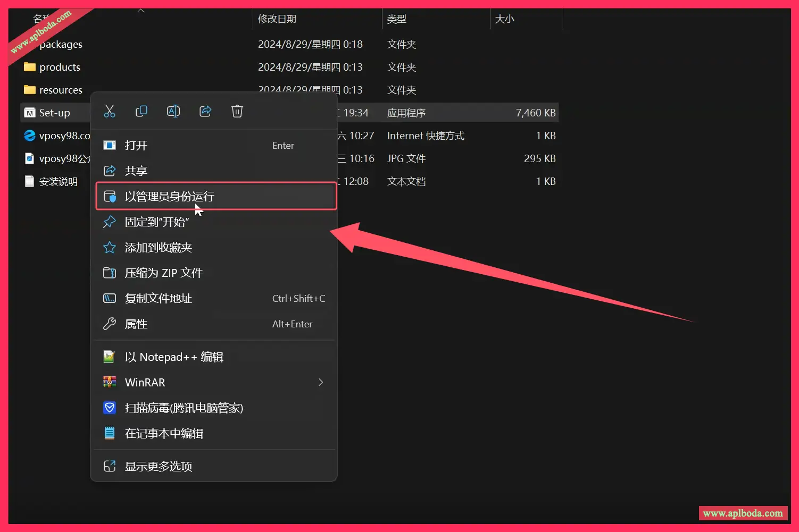
Task: Click the Rename icon in context menu
Action: [x=173, y=111]
